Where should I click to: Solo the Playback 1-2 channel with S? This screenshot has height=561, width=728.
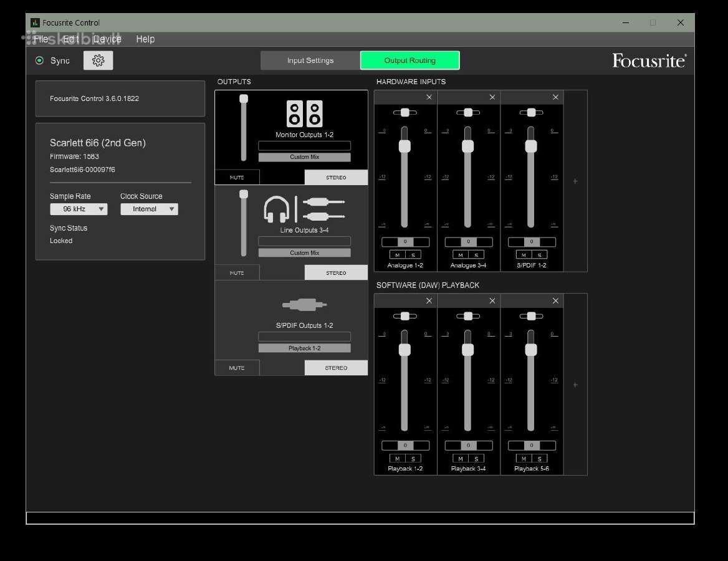click(x=413, y=458)
